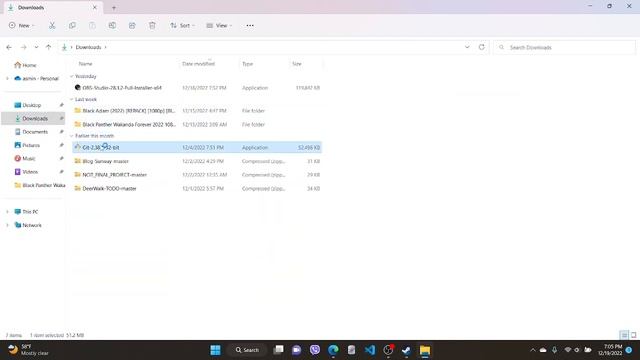Expand This PC in navigation pane

[7, 211]
